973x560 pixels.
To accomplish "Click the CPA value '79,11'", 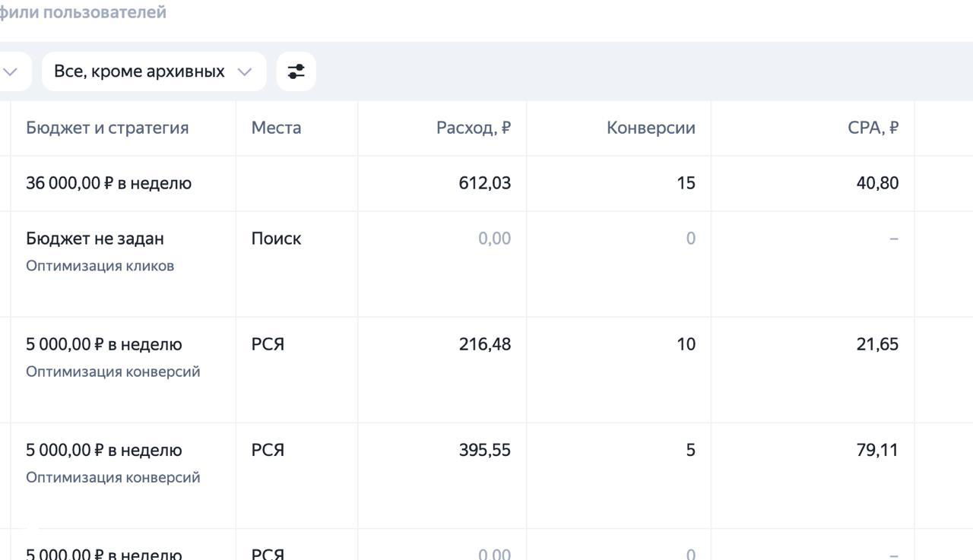I will click(878, 448).
